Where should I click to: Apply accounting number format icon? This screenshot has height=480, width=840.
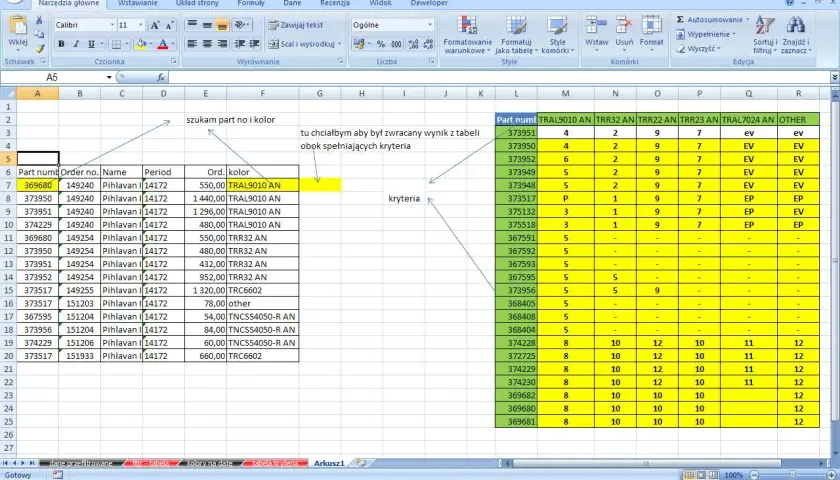point(358,44)
